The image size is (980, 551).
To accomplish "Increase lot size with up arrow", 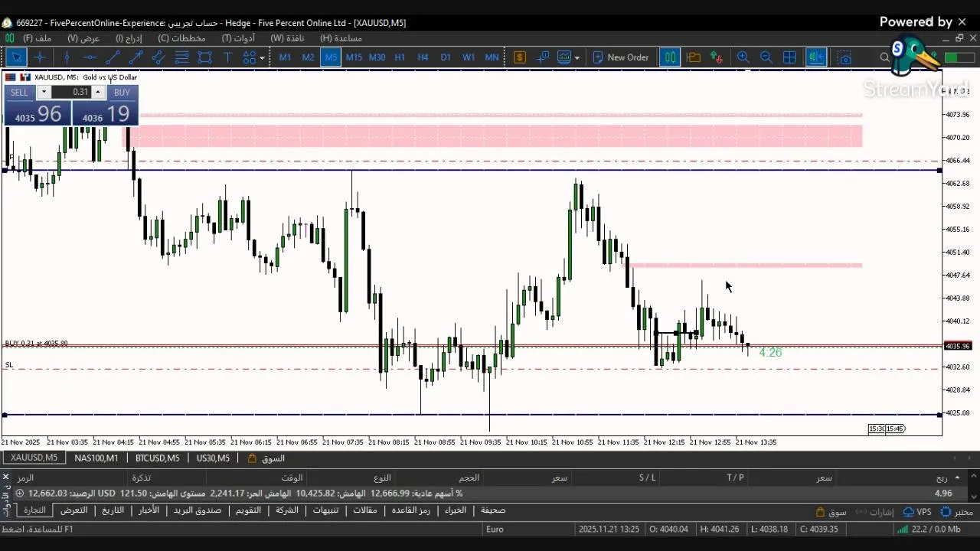I will click(97, 92).
